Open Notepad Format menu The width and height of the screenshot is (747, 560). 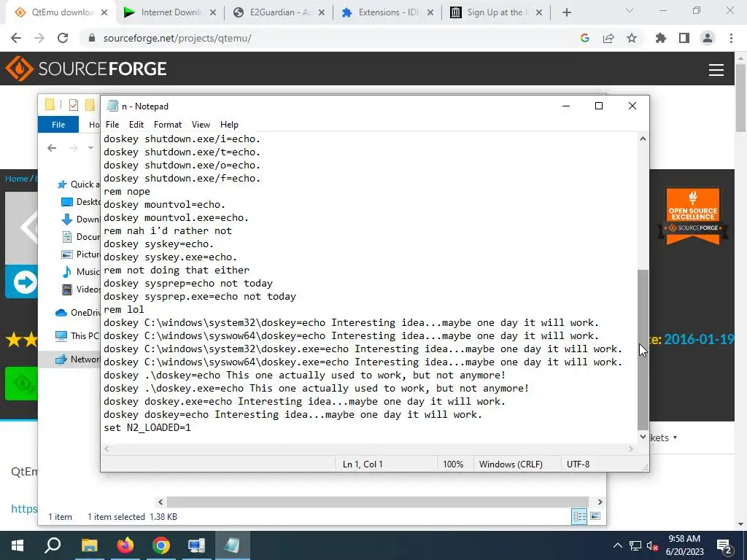(168, 125)
